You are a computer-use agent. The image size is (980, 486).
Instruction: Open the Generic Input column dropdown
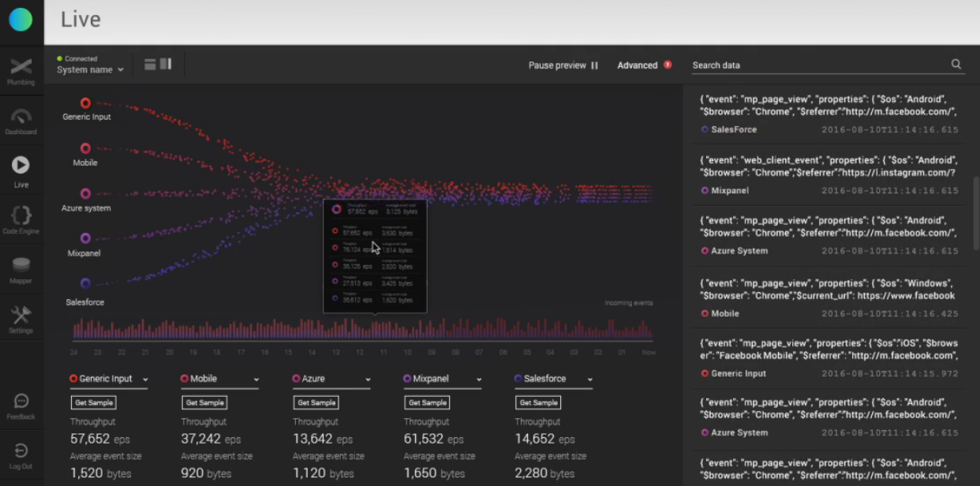[x=109, y=379]
